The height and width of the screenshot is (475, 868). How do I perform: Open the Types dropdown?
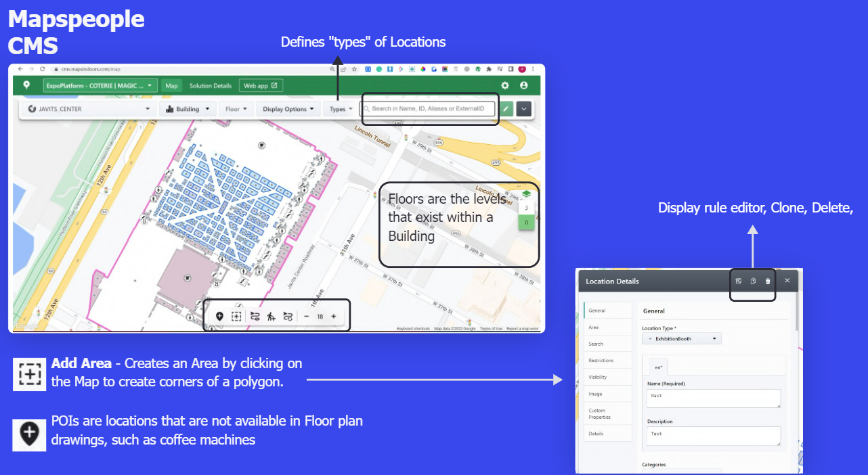pyautogui.click(x=341, y=109)
